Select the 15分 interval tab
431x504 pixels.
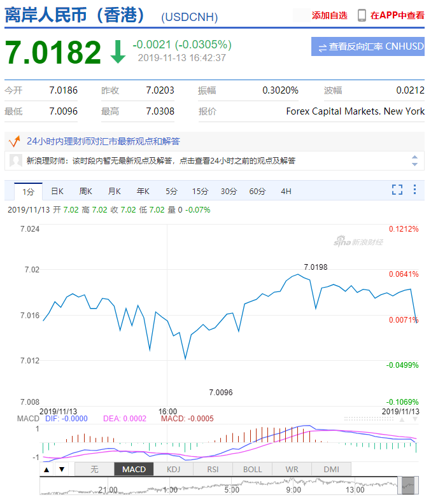[200, 191]
